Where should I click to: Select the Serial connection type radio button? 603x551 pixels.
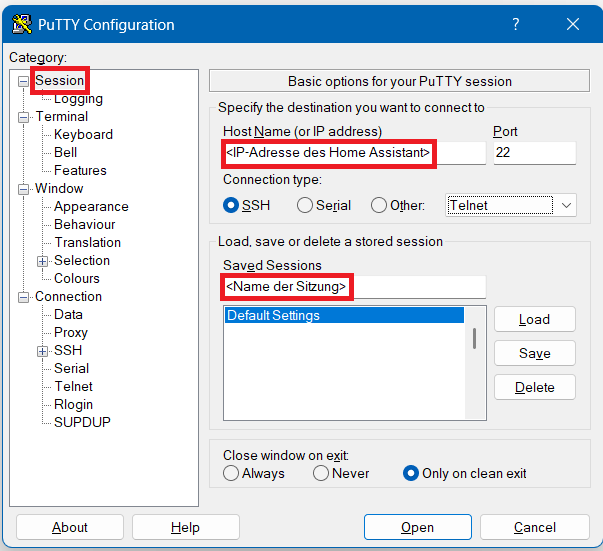click(305, 205)
